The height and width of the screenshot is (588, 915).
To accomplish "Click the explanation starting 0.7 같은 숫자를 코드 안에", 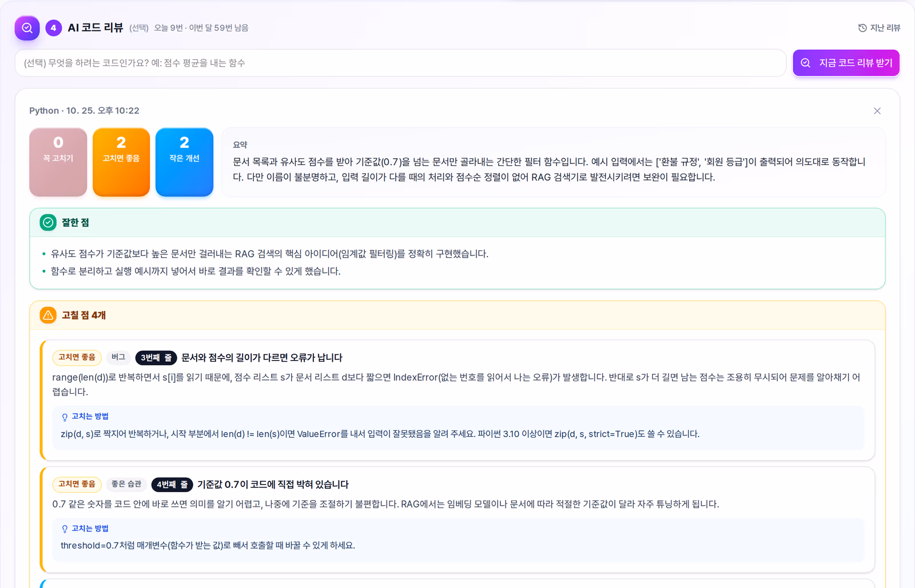I will [x=386, y=504].
